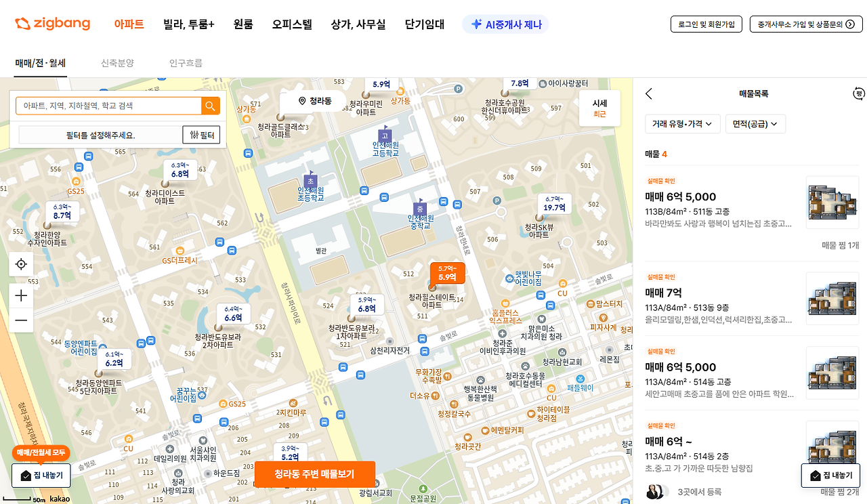Expand the 거래 유형·가격 dropdown
Screen dimensions: 867x504
click(x=682, y=124)
